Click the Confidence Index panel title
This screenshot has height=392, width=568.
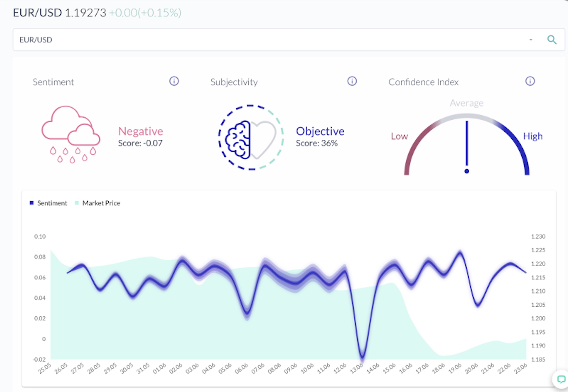(x=423, y=82)
